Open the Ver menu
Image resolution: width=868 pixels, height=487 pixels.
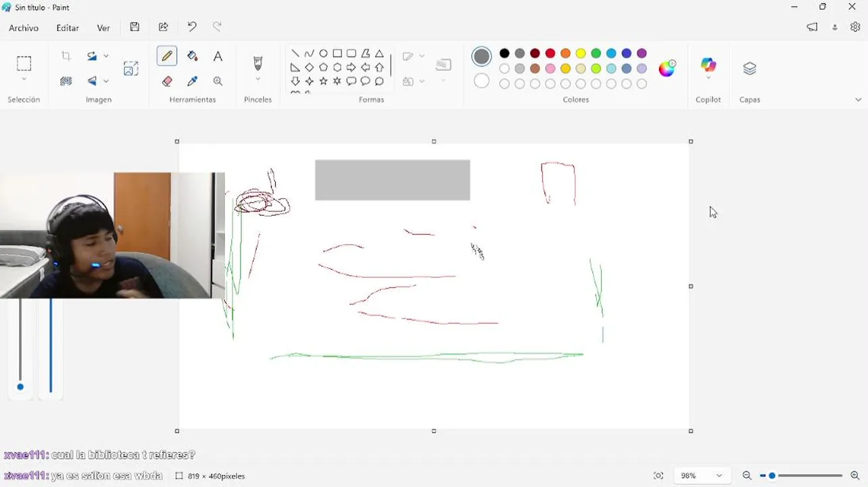(x=103, y=28)
